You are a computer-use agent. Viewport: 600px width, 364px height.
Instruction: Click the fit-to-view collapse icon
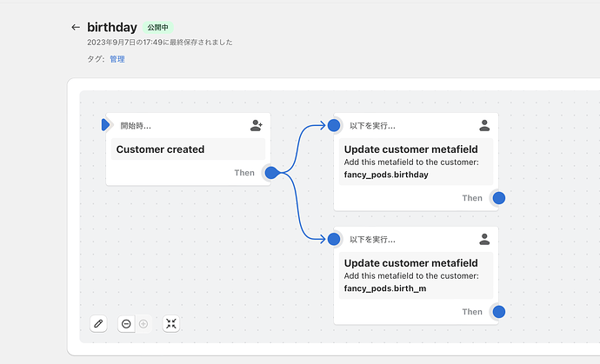pos(171,323)
